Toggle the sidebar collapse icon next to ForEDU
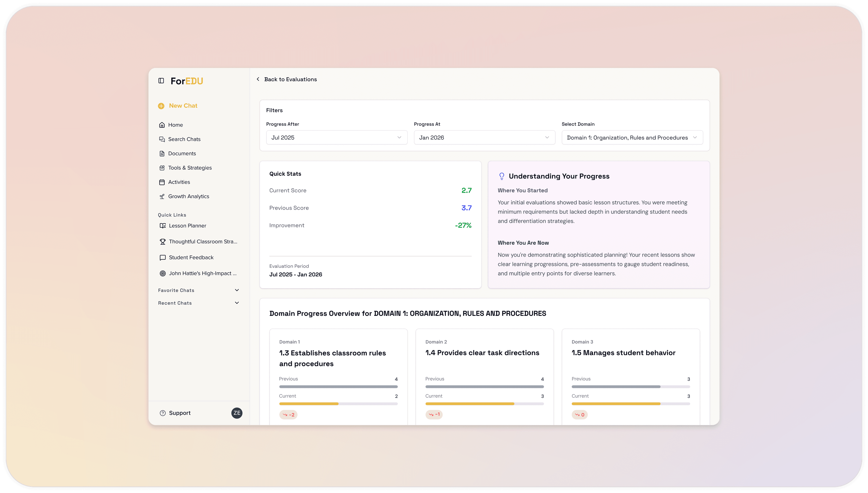Viewport: 868px width, 493px height. 161,81
